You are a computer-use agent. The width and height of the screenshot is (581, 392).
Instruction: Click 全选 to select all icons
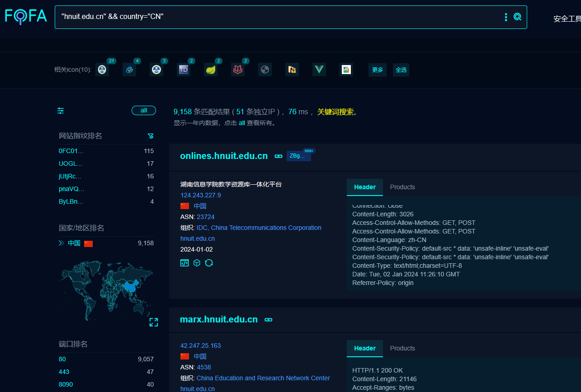tap(401, 70)
